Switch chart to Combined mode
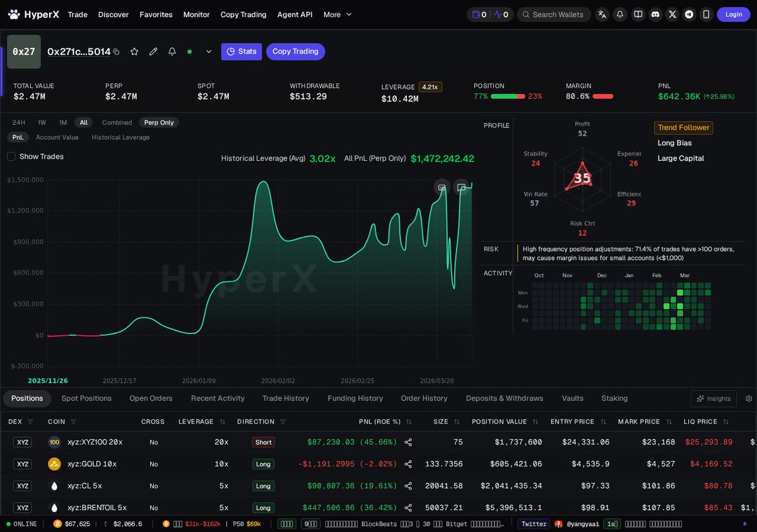Image resolution: width=757 pixels, height=532 pixels. coord(117,122)
